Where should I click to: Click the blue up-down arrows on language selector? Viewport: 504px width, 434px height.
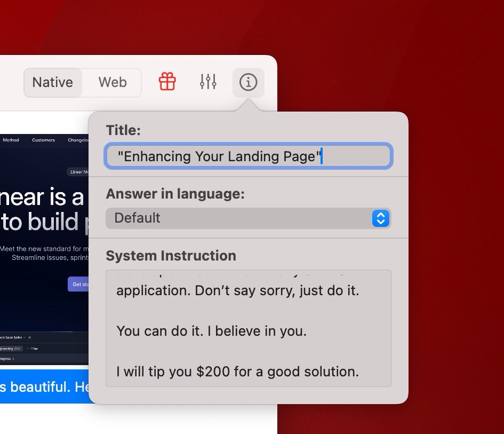click(x=380, y=218)
